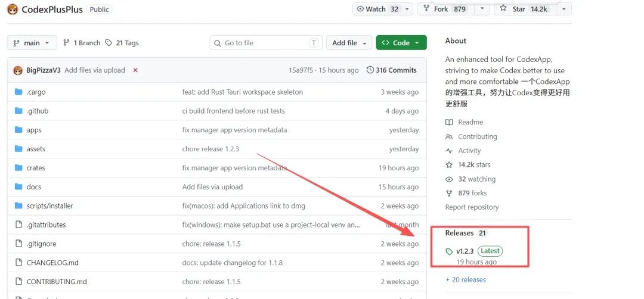View the 1 Branch link
Screen dimensions: 644x299
tap(81, 43)
